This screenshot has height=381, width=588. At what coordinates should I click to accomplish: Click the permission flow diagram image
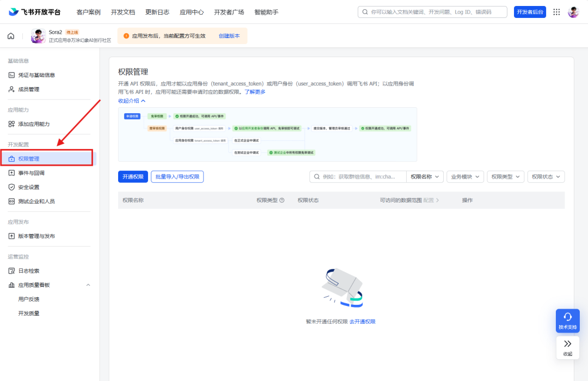[x=267, y=134]
